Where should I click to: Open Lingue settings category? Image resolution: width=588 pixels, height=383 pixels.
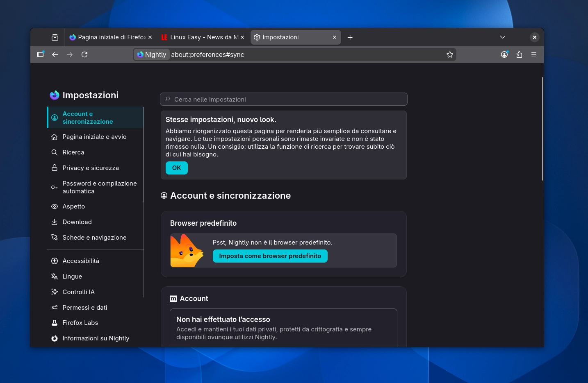pyautogui.click(x=95, y=276)
